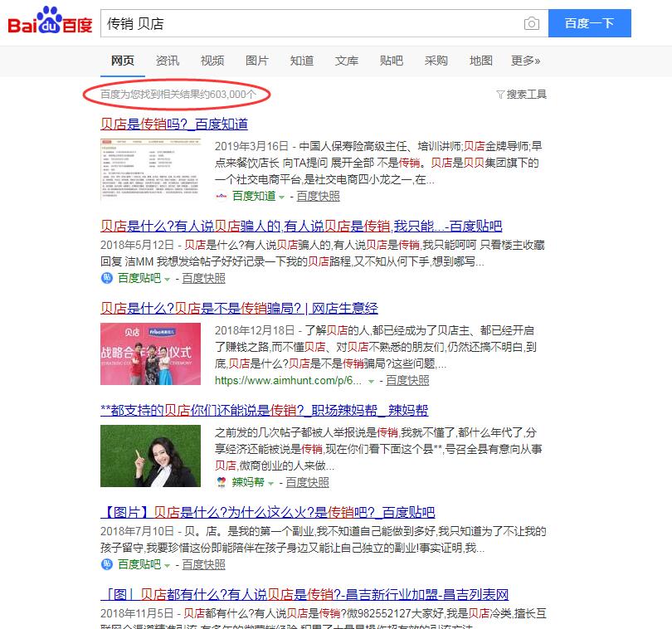This screenshot has width=672, height=629.
Task: Click 百度贴吧 source under 2018年7月10日 result
Action: [x=139, y=564]
